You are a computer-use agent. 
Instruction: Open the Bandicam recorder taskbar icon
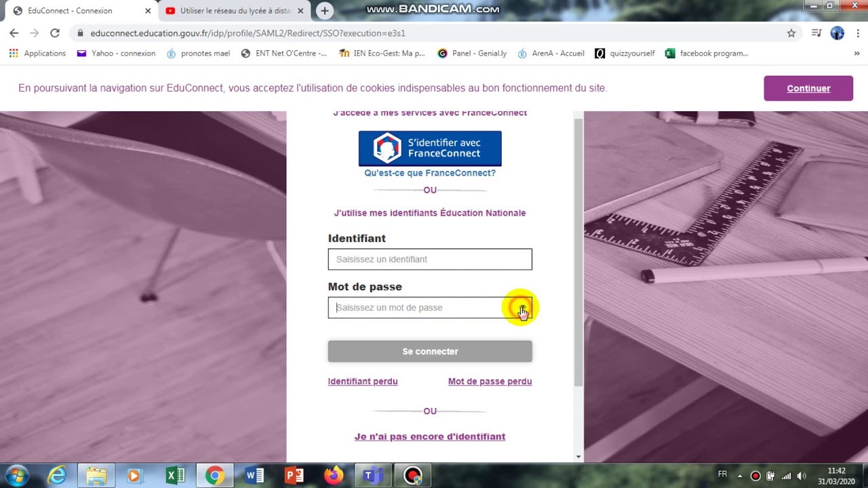(x=413, y=476)
